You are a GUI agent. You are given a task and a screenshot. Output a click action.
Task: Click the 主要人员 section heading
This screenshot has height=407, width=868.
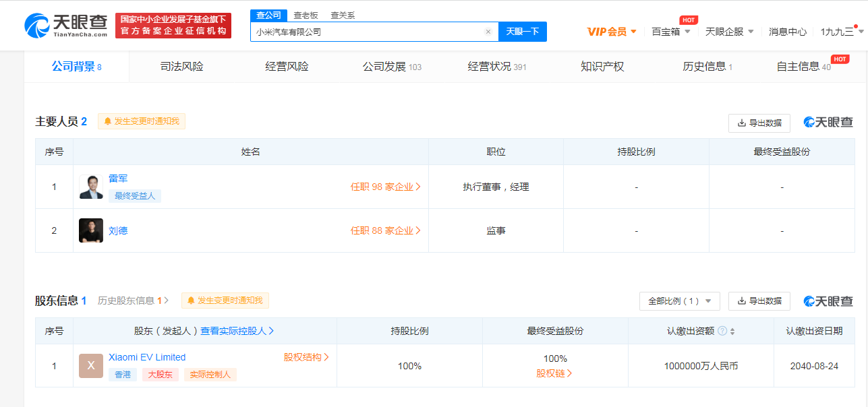click(57, 121)
